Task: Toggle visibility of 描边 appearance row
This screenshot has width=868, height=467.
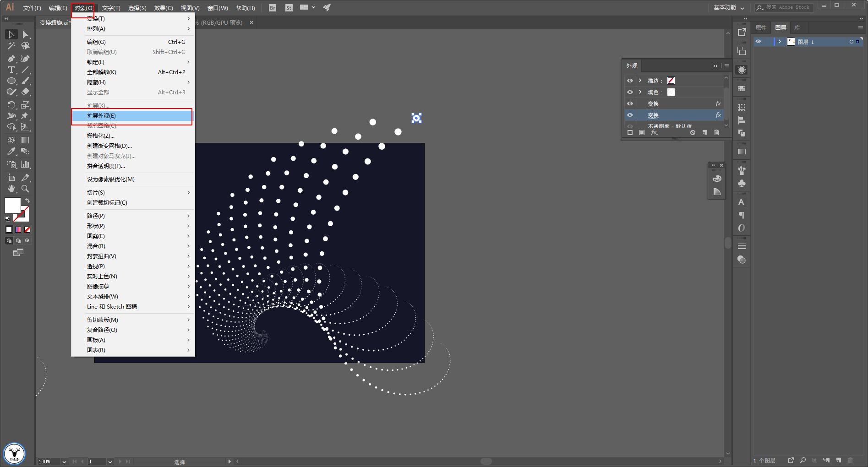Action: (x=630, y=81)
